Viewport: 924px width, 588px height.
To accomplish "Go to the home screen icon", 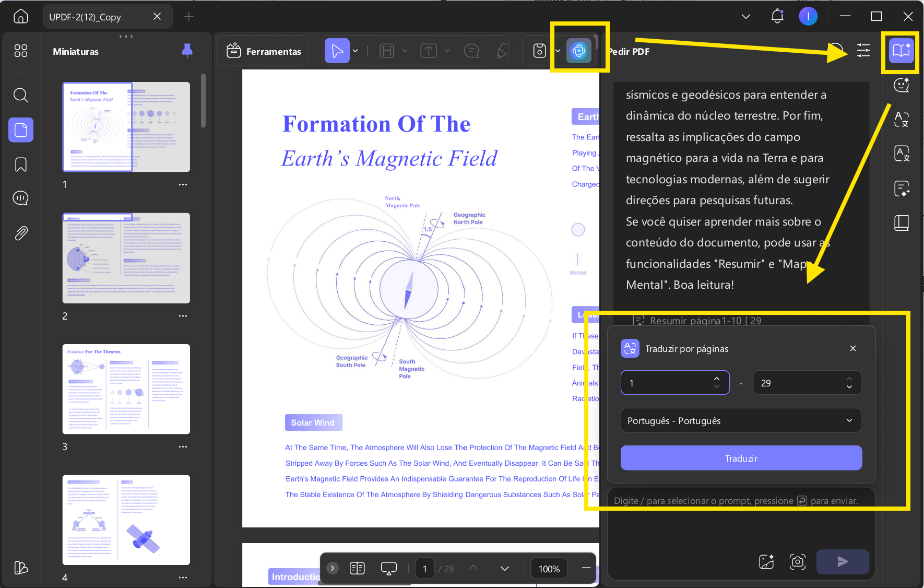I will [x=21, y=17].
